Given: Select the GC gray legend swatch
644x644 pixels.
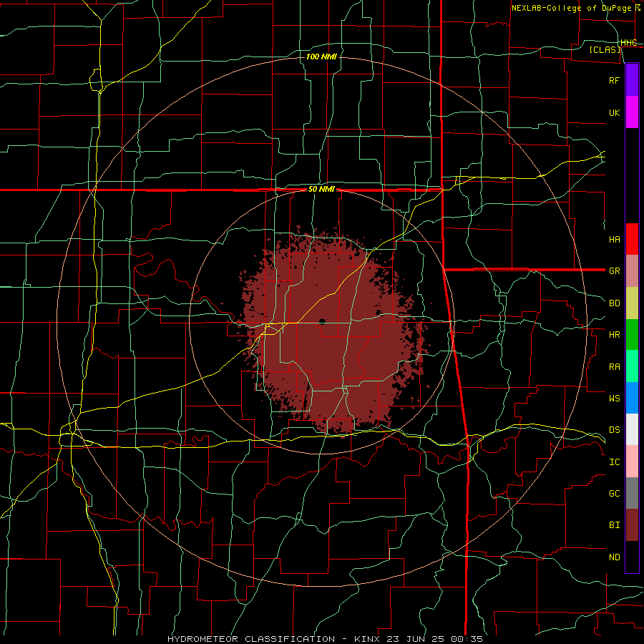Looking at the screenshot, I should (x=632, y=493).
